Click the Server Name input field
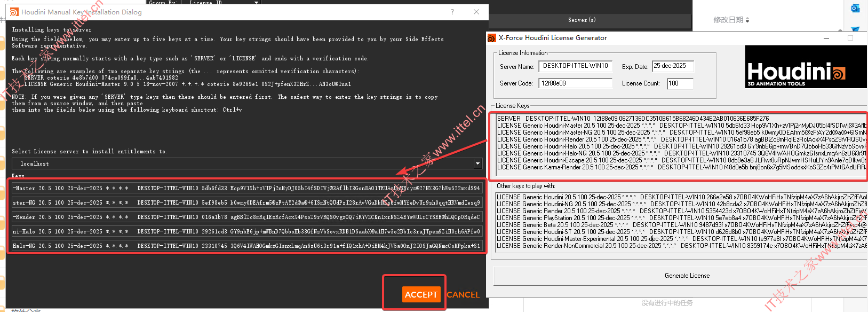The height and width of the screenshot is (312, 868). click(576, 66)
